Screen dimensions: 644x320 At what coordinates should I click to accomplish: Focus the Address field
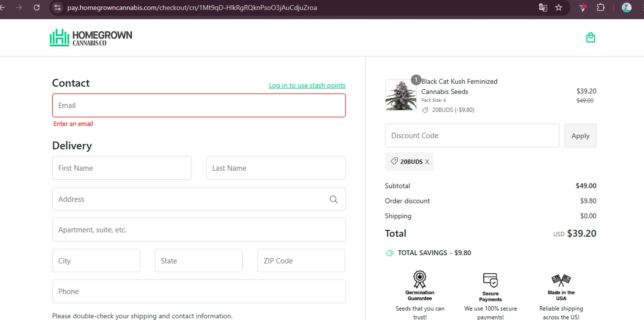click(x=199, y=199)
